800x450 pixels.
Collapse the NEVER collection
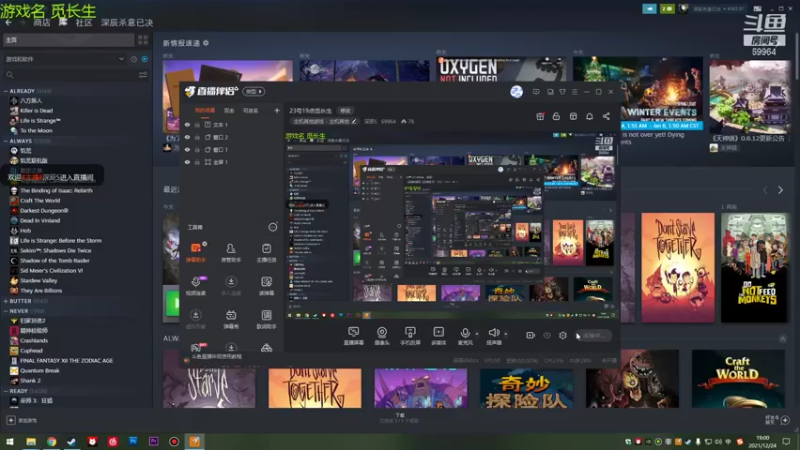[x=6, y=311]
